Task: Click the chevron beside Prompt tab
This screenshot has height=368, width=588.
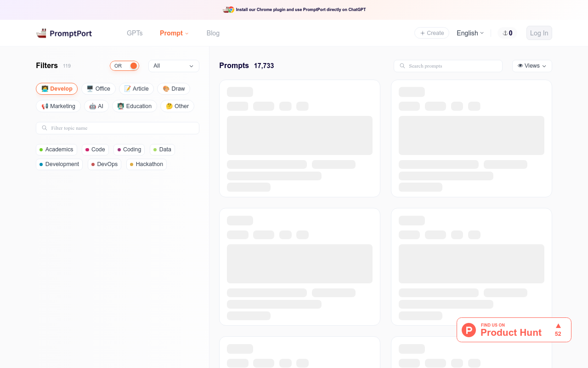Action: [x=187, y=34]
